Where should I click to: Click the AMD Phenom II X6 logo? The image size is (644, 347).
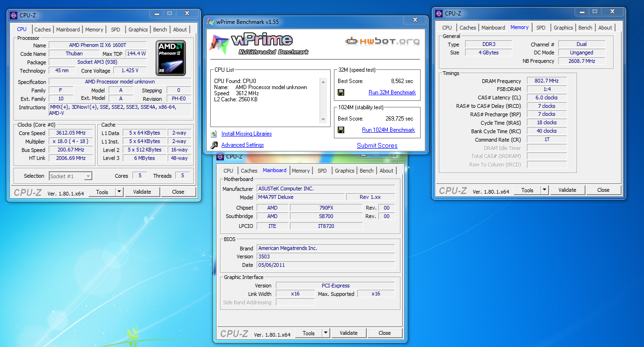(171, 58)
